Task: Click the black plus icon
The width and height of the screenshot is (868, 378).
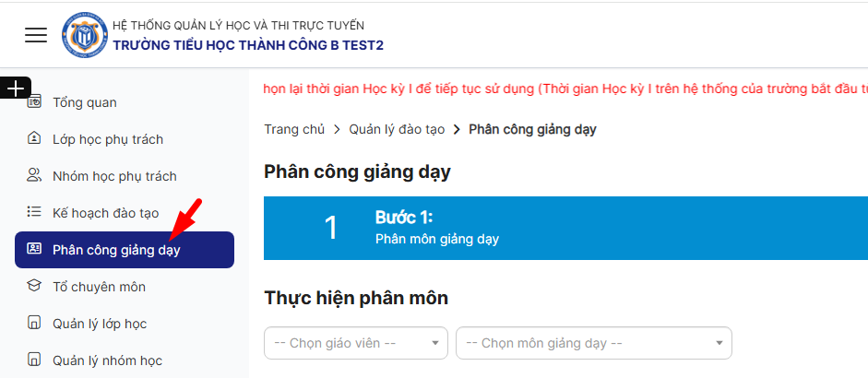Action: [x=16, y=88]
